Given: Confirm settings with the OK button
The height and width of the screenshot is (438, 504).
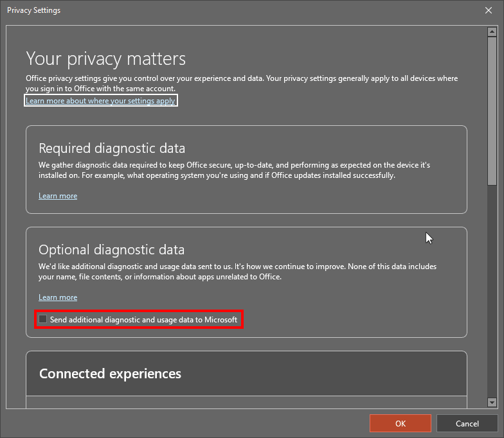Looking at the screenshot, I should click(x=400, y=424).
